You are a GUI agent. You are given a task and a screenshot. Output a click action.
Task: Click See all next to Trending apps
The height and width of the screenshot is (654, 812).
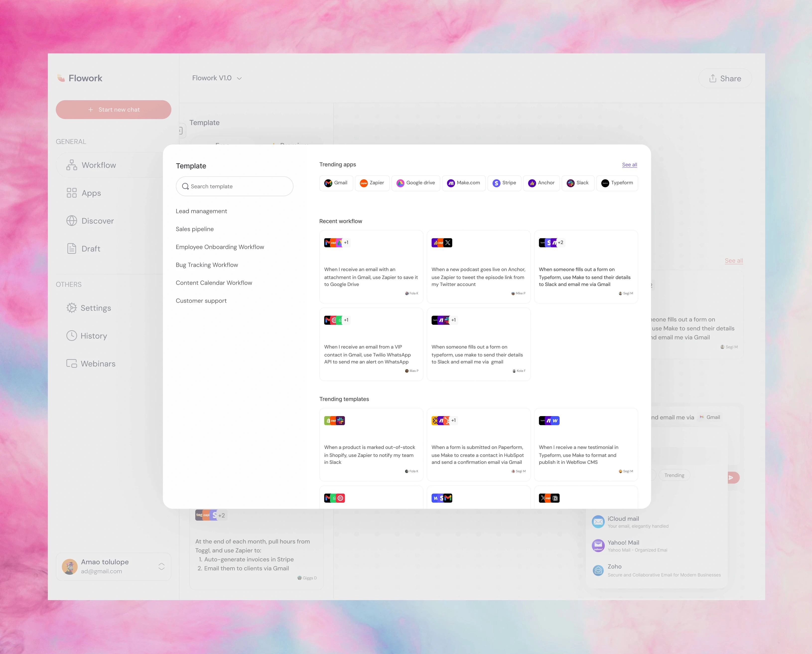(x=629, y=165)
